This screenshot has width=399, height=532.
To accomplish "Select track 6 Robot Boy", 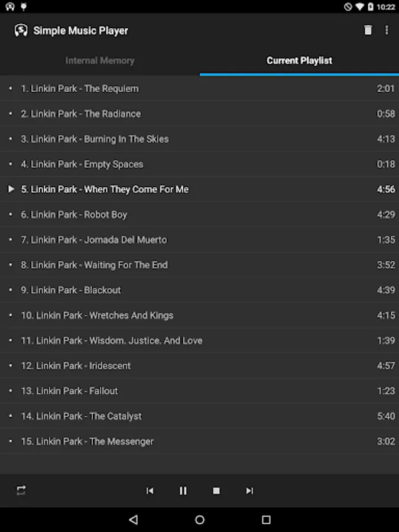I will [x=200, y=215].
